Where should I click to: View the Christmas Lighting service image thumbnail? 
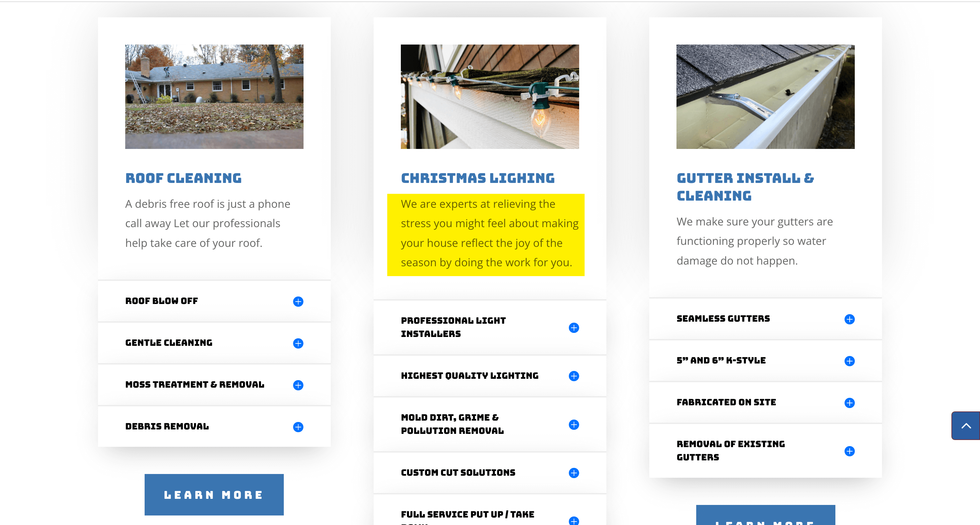pos(490,96)
